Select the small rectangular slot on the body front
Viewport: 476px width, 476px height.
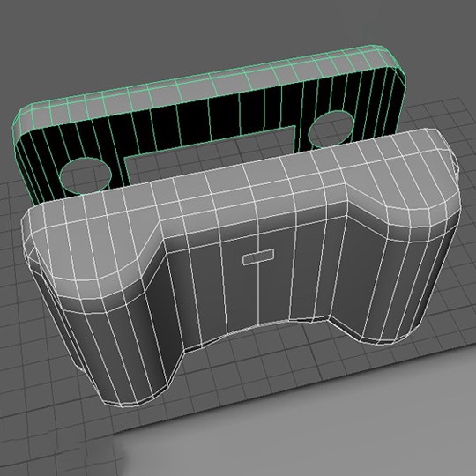point(258,257)
